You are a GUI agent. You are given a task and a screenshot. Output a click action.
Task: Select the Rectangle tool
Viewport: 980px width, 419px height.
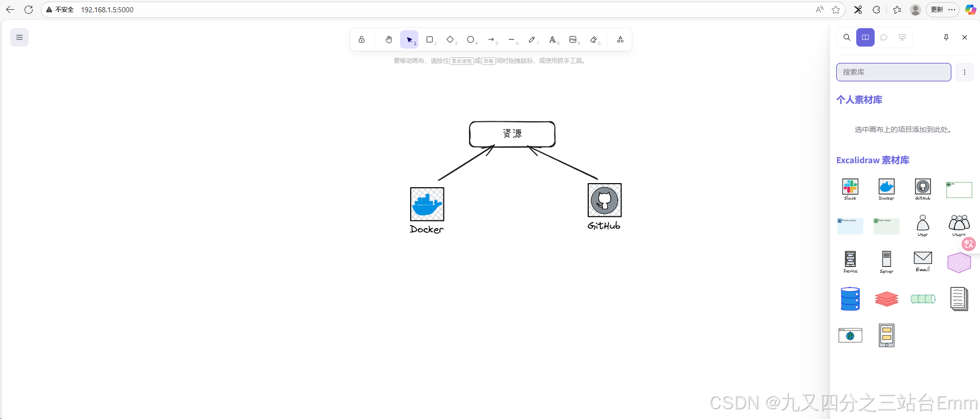pyautogui.click(x=430, y=39)
